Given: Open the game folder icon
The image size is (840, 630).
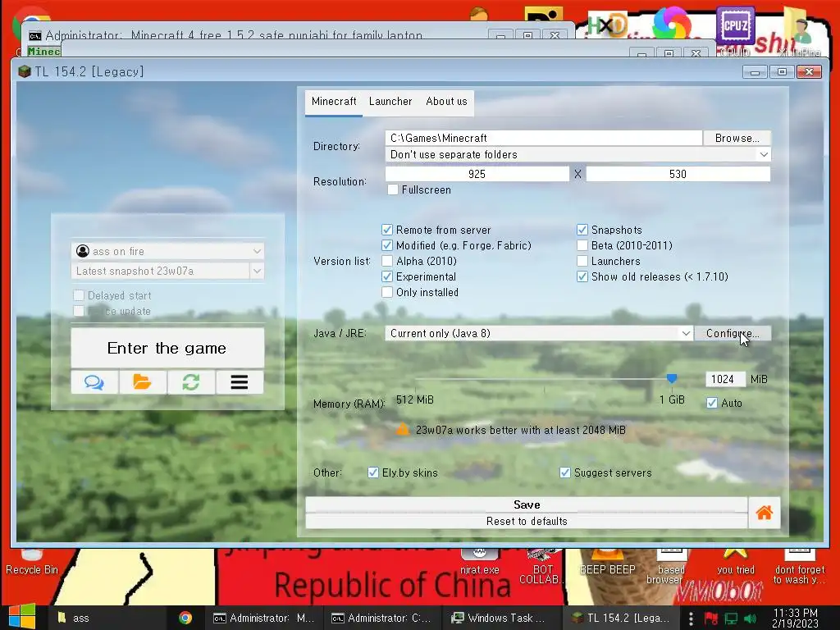Looking at the screenshot, I should tap(142, 382).
